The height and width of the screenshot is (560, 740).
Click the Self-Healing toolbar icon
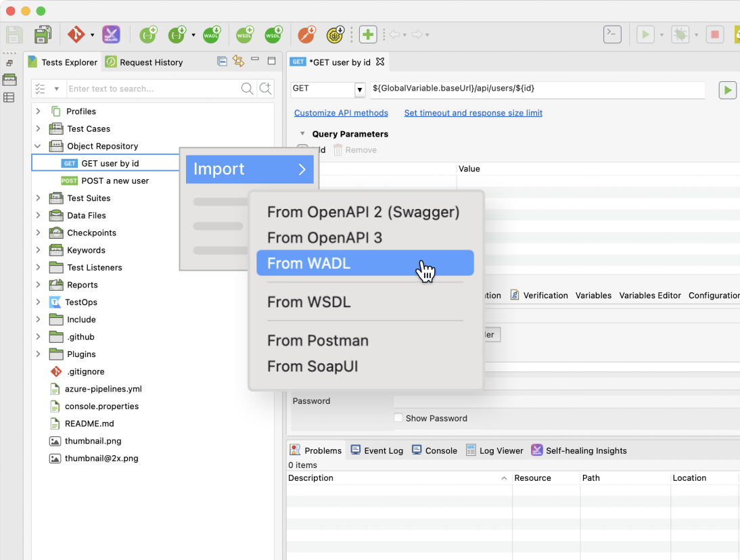110,34
